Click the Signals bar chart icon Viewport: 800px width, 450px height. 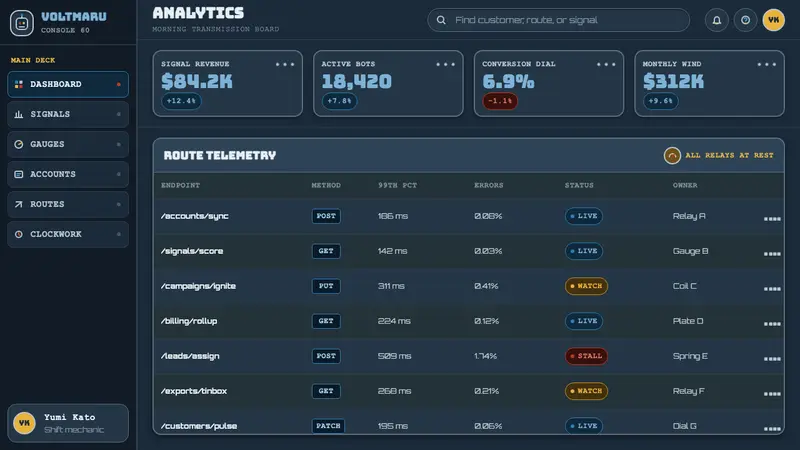pyautogui.click(x=19, y=114)
